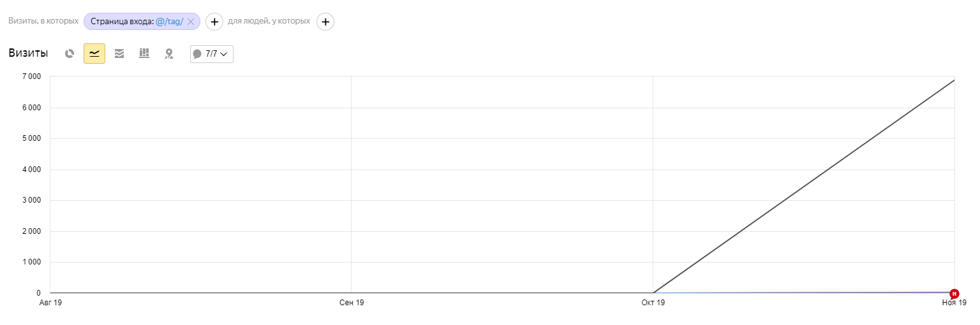This screenshot has width=980, height=325.
Task: Switch to the pie chart view
Action: (x=70, y=54)
